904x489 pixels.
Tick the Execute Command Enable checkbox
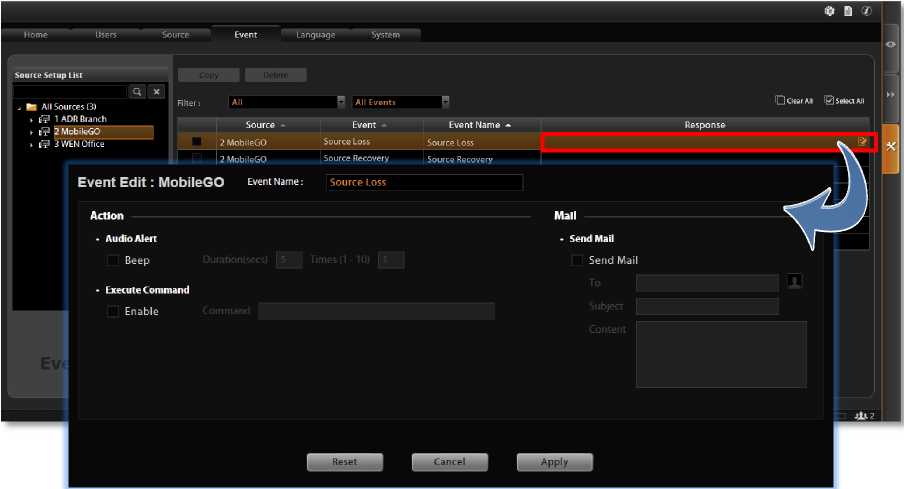click(x=114, y=311)
